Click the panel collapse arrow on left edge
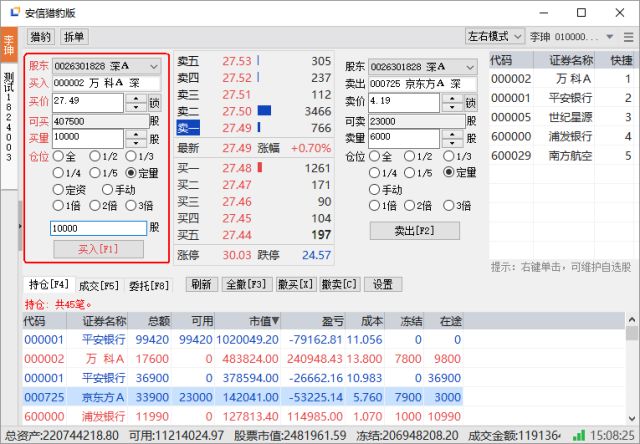The height and width of the screenshot is (444, 640). [x=20, y=226]
